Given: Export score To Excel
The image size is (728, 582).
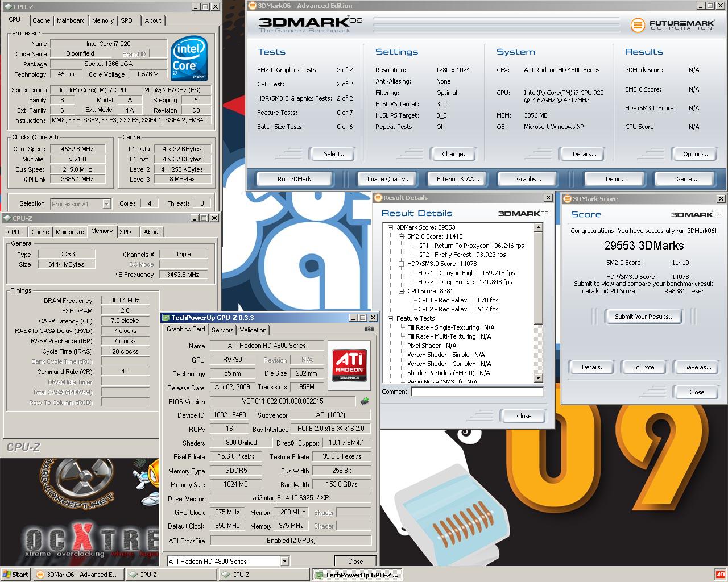Looking at the screenshot, I should pos(644,367).
